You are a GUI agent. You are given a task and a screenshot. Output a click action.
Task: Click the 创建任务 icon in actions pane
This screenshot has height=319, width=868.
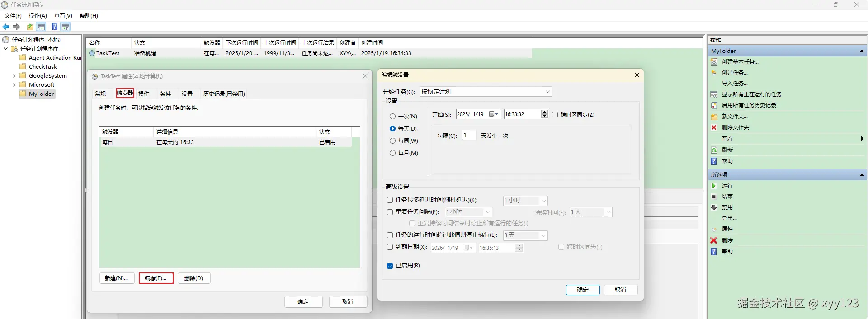714,73
